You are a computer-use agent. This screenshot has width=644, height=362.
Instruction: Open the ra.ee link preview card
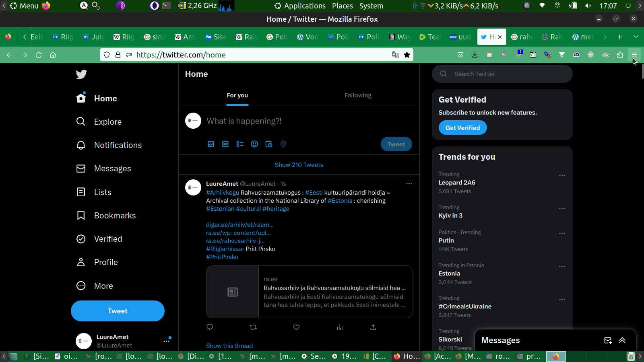[x=310, y=292]
